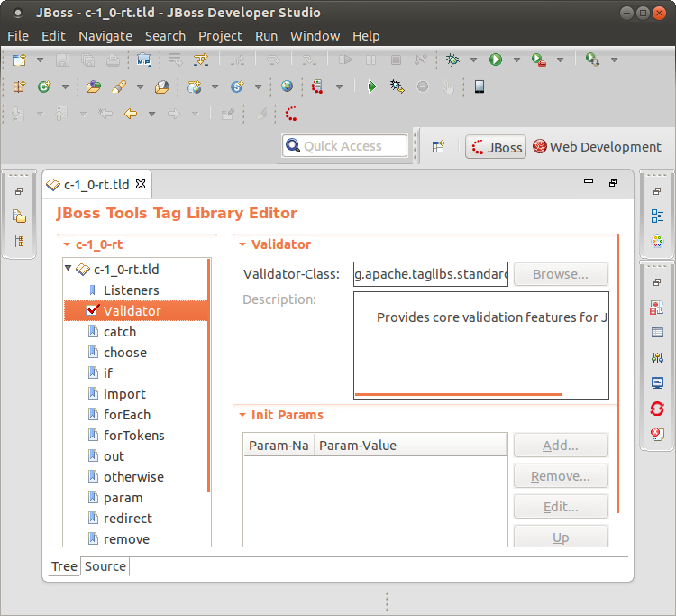Open the Properties table icon on right
Image resolution: width=676 pixels, height=616 pixels.
pos(657,333)
